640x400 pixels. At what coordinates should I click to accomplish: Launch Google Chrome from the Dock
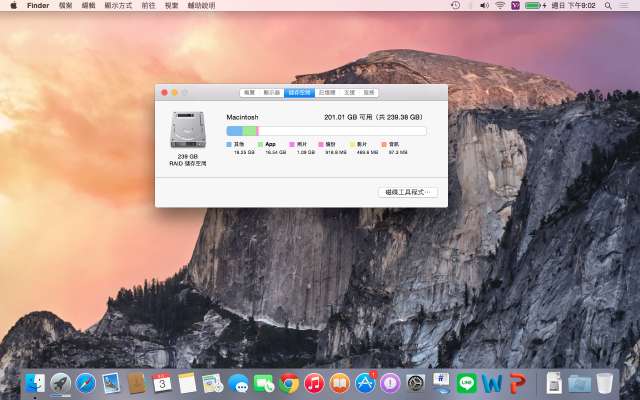pyautogui.click(x=289, y=384)
